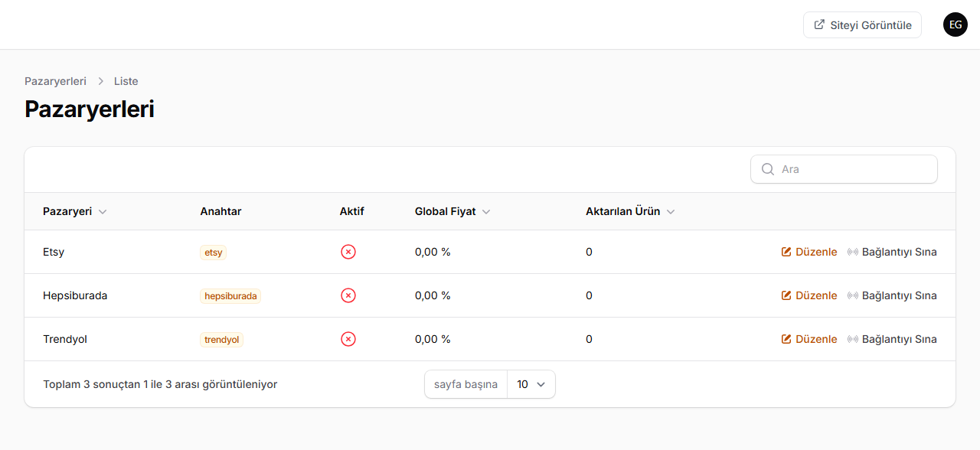Click Bağlantıyı Sına for Trendyol
Image resolution: width=980 pixels, height=450 pixels.
892,339
